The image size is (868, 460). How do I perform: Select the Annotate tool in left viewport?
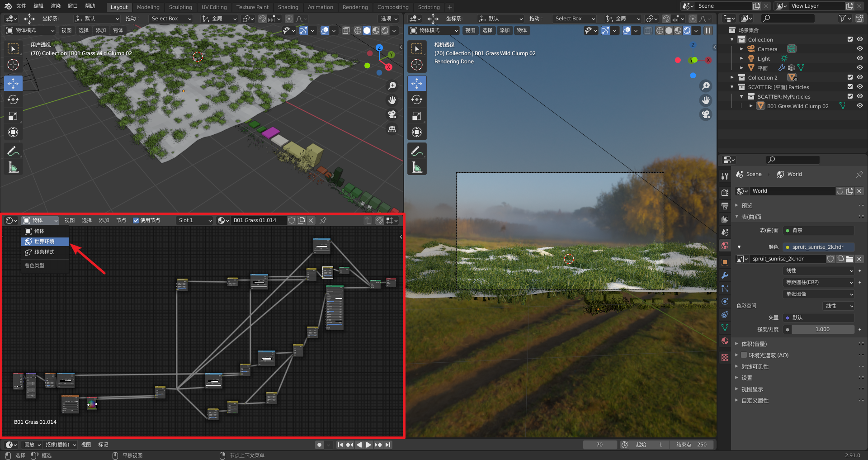[13, 151]
